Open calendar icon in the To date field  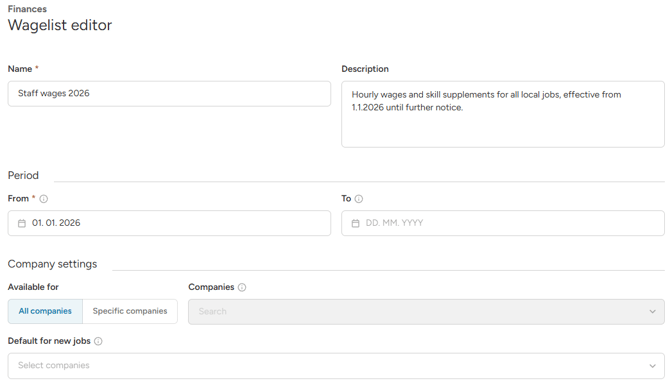coord(356,223)
